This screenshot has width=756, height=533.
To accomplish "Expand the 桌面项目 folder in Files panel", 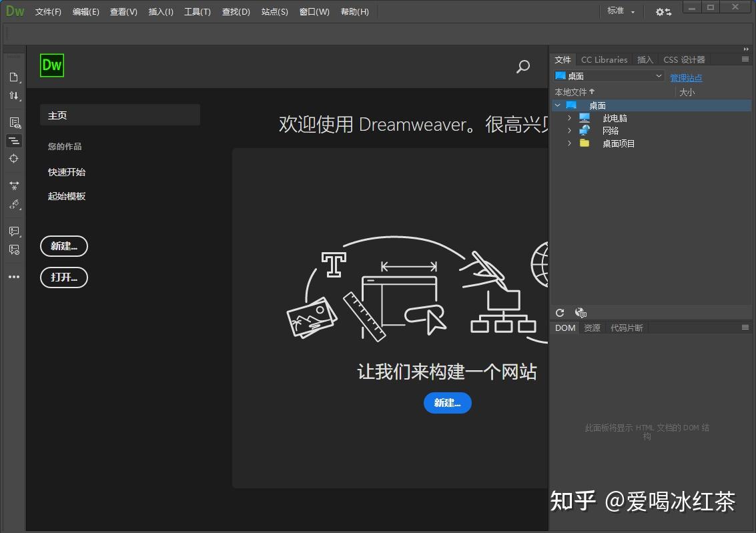I will (568, 143).
